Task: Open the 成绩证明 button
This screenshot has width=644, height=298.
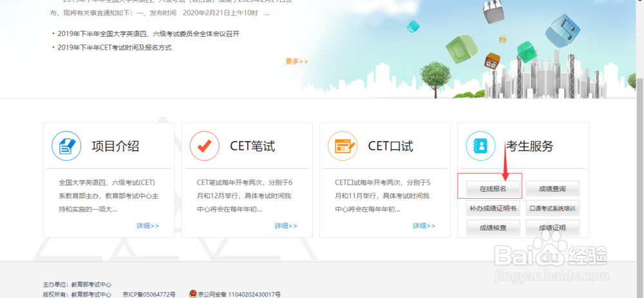Action: 553,228
